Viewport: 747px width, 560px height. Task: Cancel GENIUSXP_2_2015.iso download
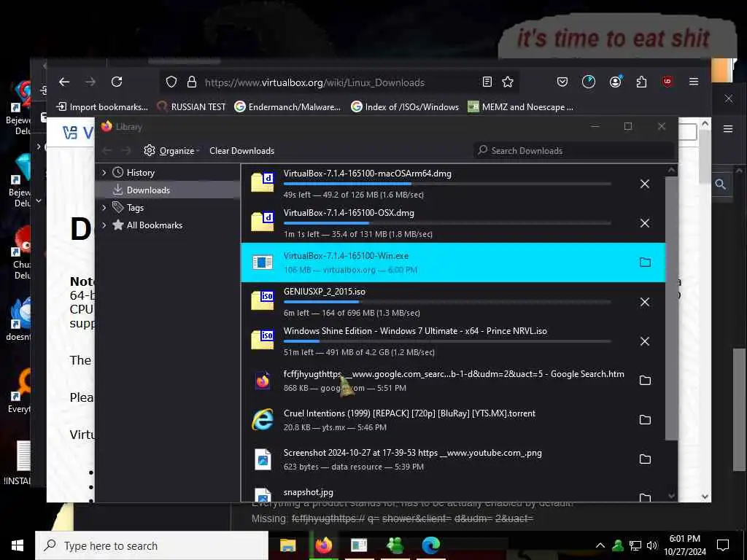pyautogui.click(x=645, y=302)
